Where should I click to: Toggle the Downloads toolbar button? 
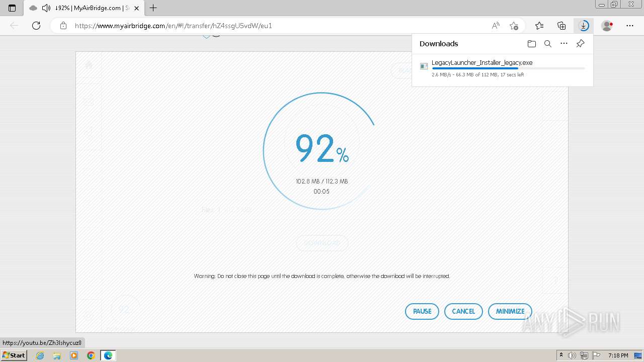tap(584, 26)
